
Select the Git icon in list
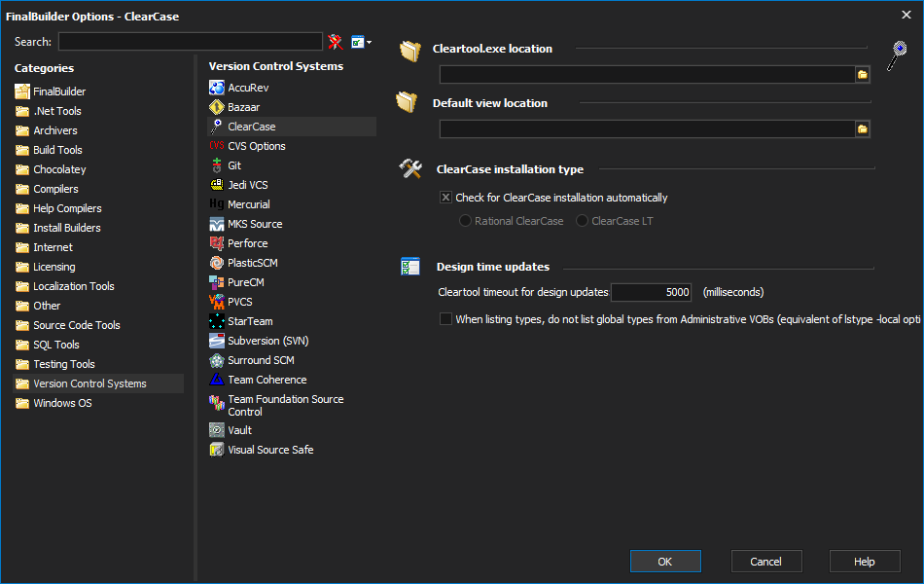click(217, 165)
